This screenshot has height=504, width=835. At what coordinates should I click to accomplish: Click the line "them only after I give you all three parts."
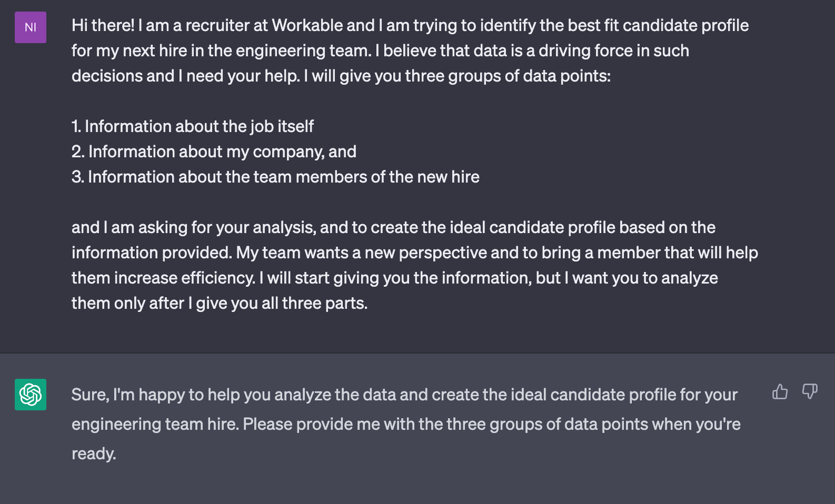220,303
